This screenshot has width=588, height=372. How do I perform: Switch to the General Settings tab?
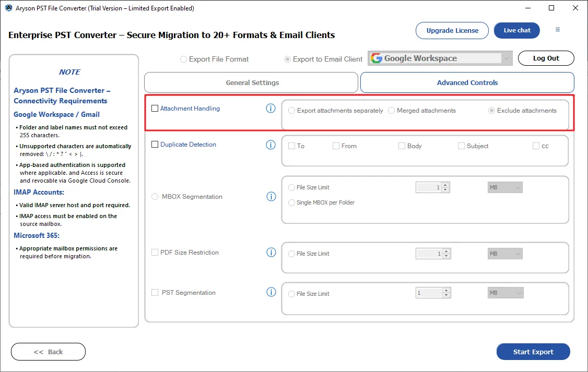pos(251,82)
